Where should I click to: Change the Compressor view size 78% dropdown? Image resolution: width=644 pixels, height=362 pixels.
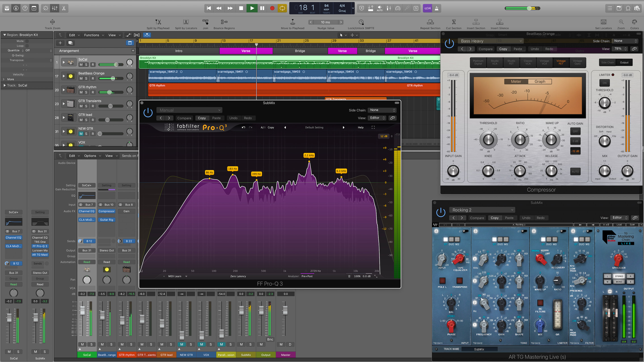click(620, 49)
